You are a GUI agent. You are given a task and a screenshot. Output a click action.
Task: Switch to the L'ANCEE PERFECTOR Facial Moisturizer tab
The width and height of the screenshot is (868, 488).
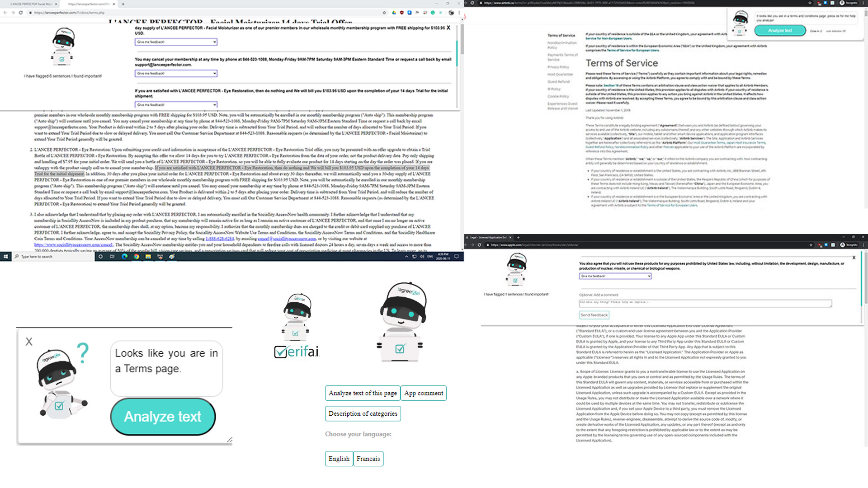[x=32, y=4]
